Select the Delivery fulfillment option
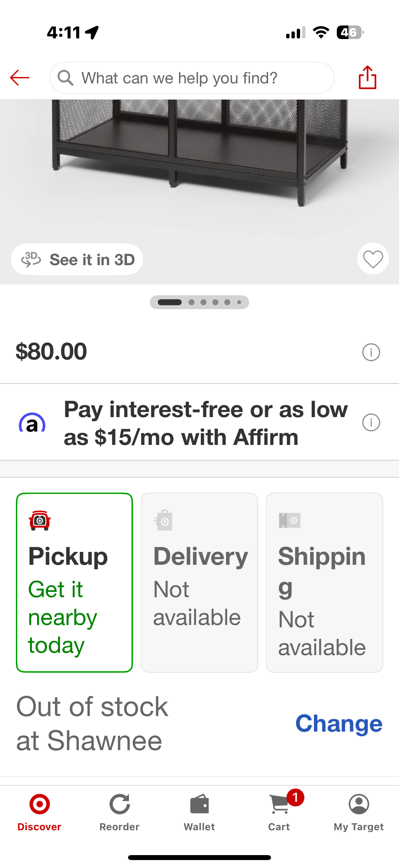 (199, 582)
